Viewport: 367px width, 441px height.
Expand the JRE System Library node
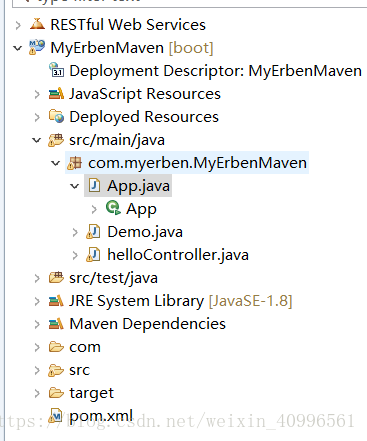coord(37,301)
